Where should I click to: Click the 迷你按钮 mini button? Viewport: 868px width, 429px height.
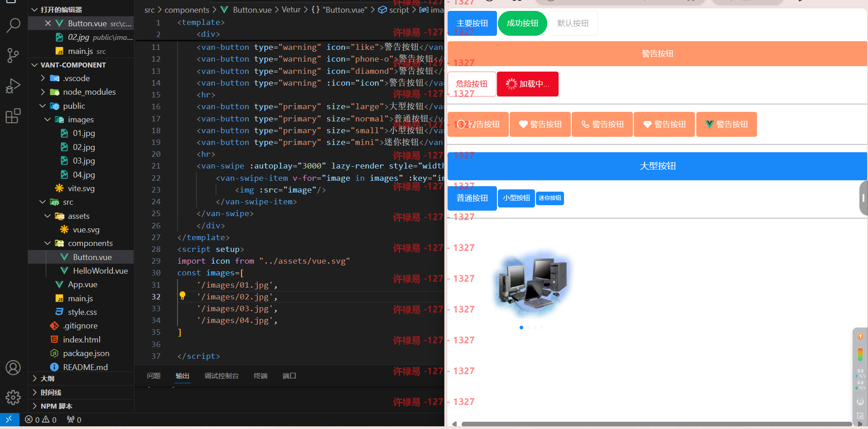click(x=550, y=198)
